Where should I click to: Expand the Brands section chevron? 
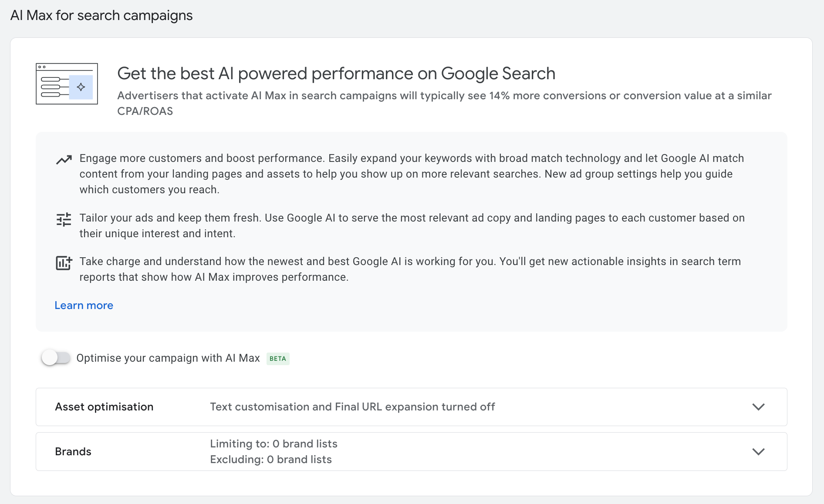tap(758, 452)
